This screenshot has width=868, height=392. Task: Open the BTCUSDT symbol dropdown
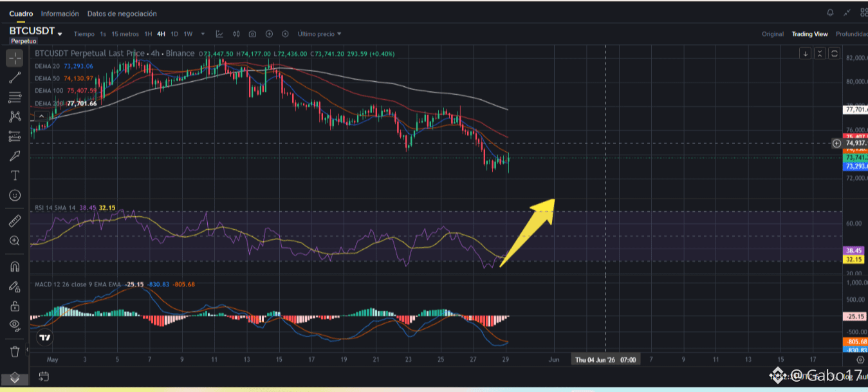(60, 33)
